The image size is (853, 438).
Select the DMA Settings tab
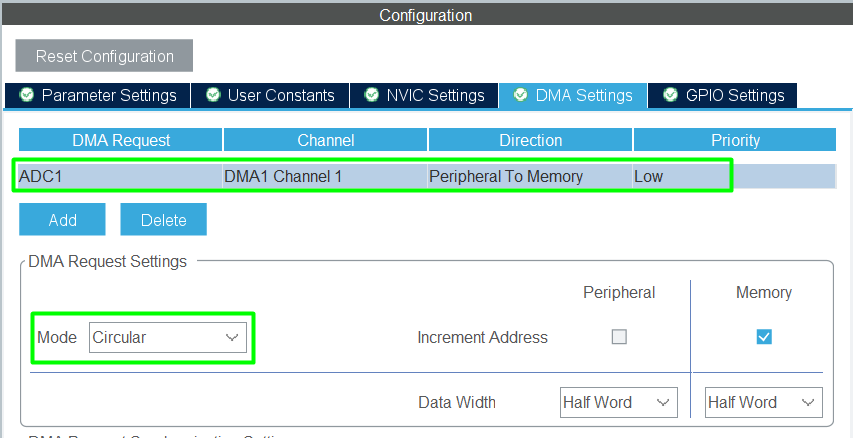click(x=573, y=95)
